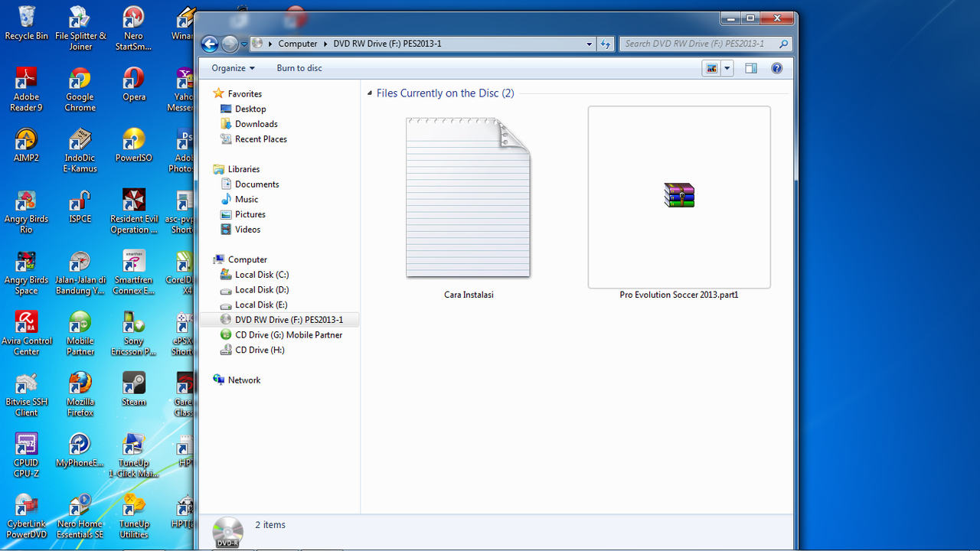Launch PowerISO desktop icon

[x=133, y=145]
